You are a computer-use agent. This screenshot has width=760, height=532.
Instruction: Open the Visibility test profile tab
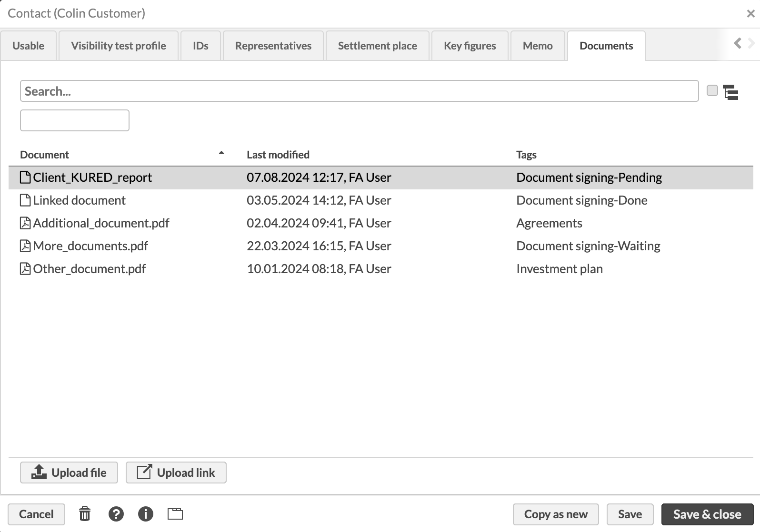point(119,46)
